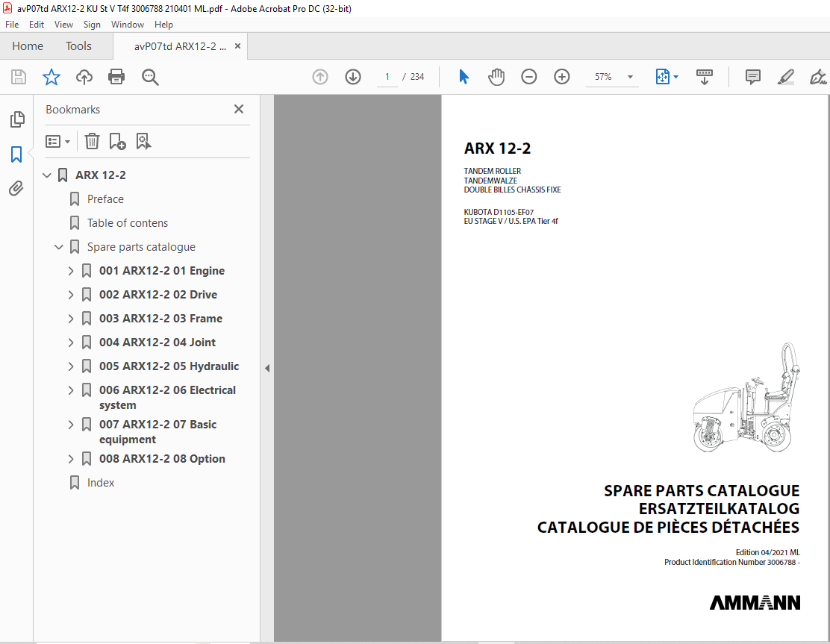Screen dimensions: 830x644
Task: Expand the 008 ARX12-2 08 Option bookmark
Action: click(x=71, y=459)
